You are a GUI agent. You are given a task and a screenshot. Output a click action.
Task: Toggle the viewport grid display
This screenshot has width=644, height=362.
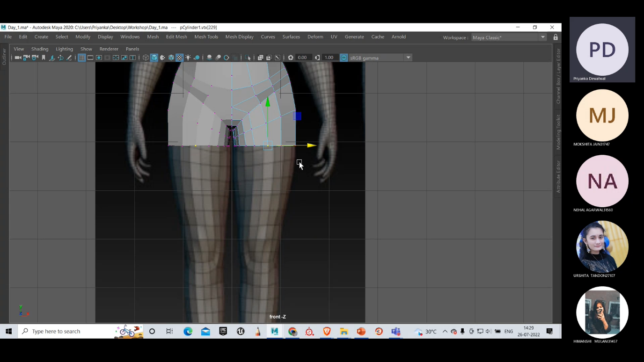[x=81, y=58]
